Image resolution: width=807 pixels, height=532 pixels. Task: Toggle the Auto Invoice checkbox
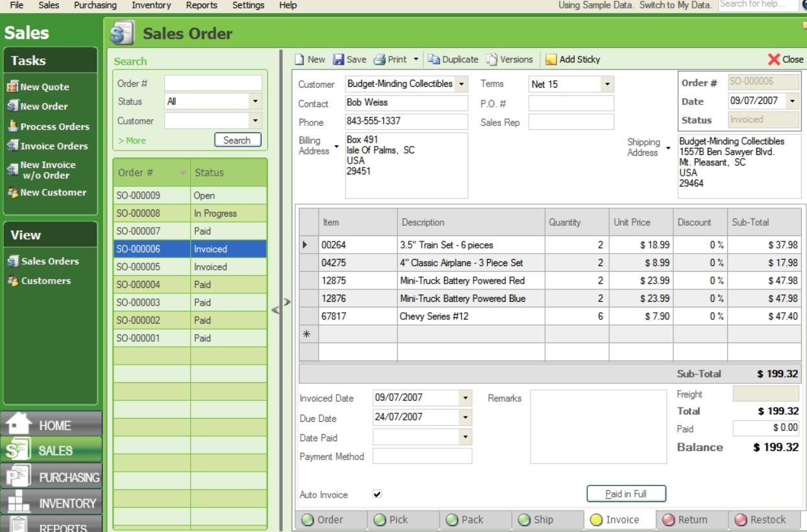tap(378, 494)
